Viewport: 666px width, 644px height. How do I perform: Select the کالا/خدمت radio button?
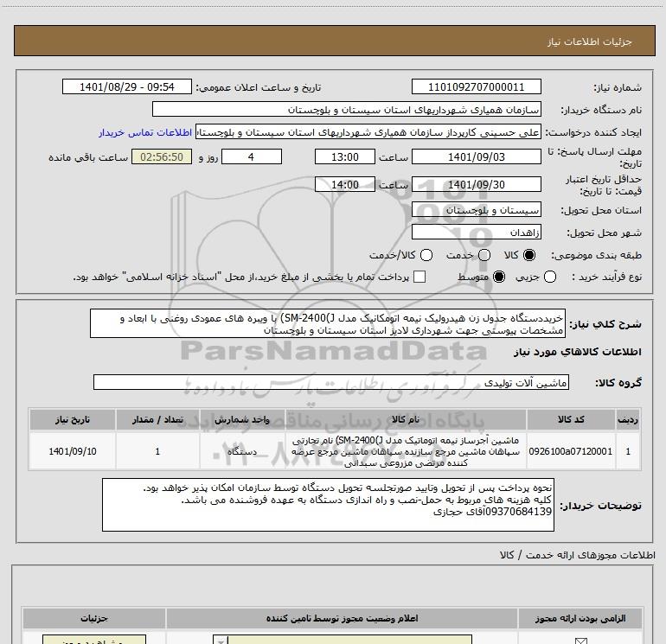tap(426, 255)
